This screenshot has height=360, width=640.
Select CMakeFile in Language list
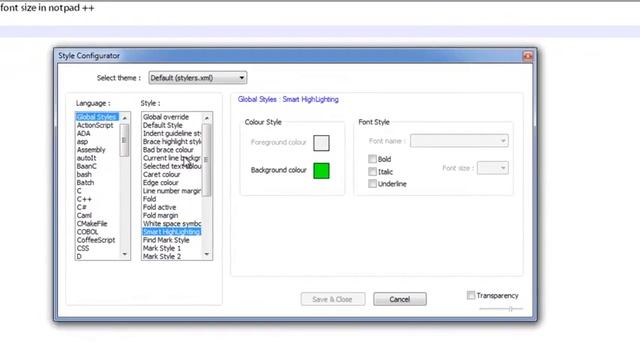click(x=92, y=224)
